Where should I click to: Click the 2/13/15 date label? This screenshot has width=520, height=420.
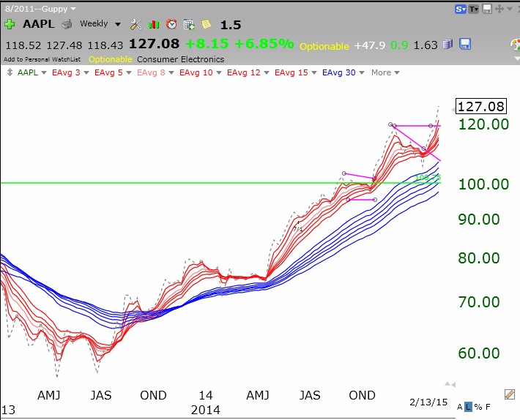tap(428, 402)
